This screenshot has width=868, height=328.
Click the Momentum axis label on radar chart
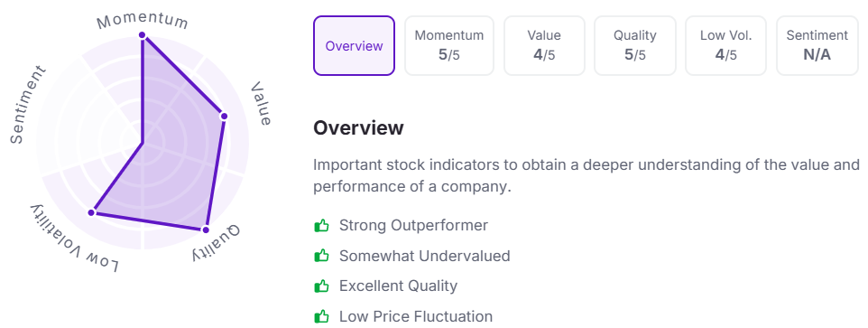click(x=143, y=21)
